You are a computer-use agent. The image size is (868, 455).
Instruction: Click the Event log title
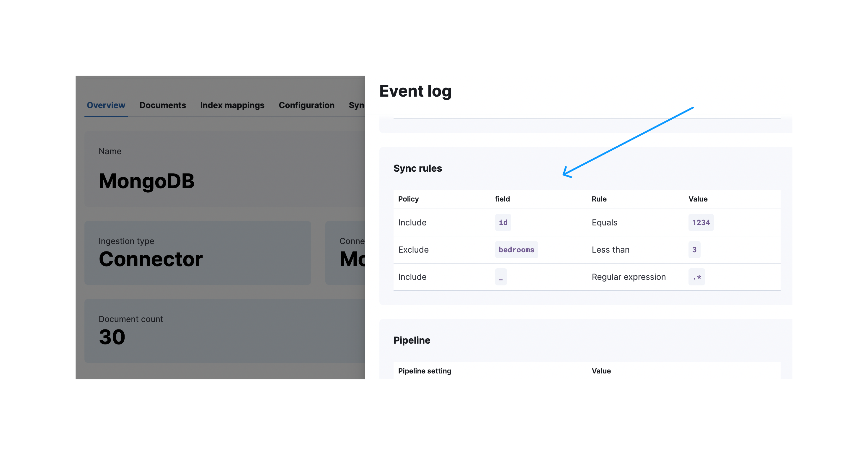pyautogui.click(x=415, y=90)
